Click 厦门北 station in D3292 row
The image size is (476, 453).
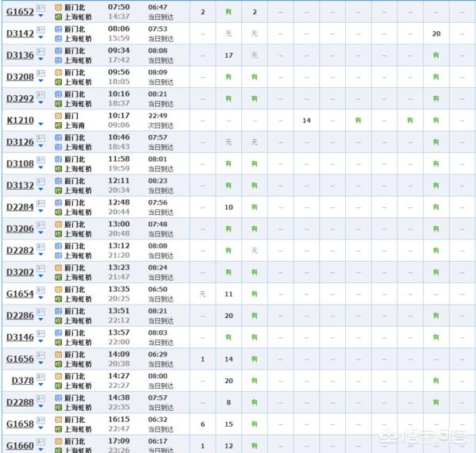75,94
